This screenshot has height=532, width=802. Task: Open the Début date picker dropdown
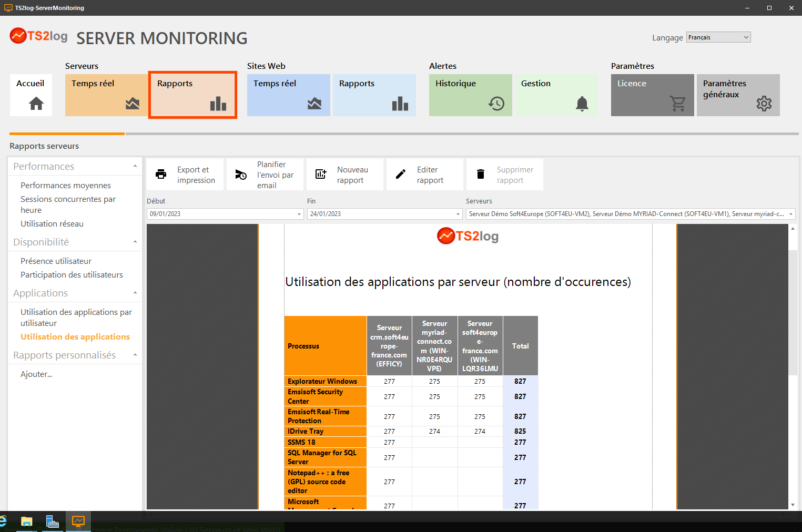point(299,214)
